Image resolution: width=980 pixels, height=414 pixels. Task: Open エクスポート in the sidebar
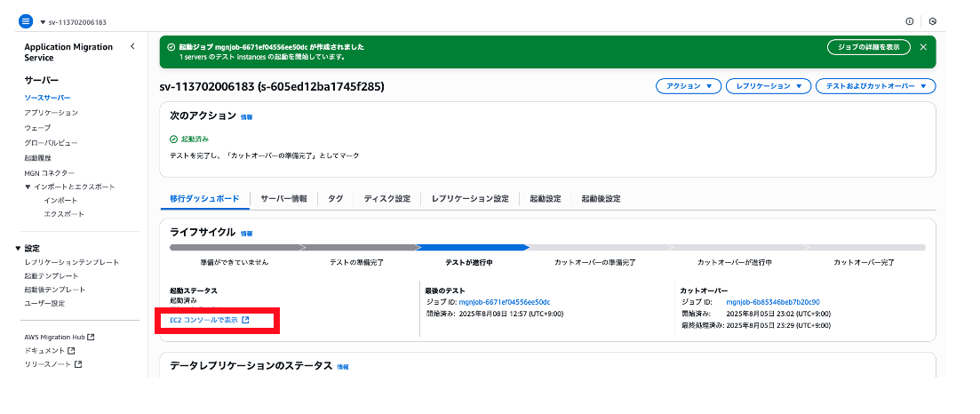64,214
